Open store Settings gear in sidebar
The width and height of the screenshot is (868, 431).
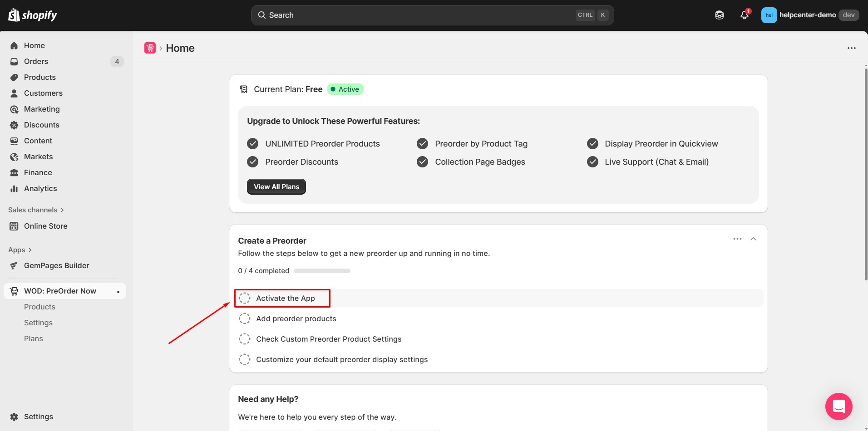pos(14,416)
